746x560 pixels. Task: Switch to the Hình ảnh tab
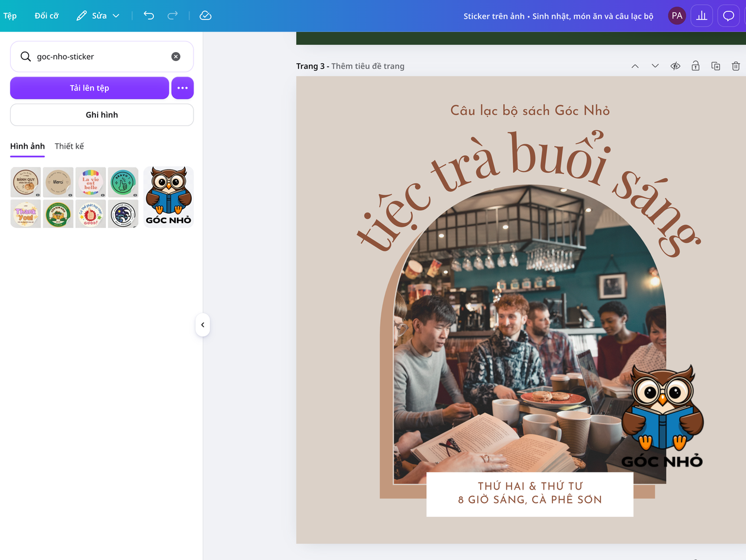click(27, 146)
